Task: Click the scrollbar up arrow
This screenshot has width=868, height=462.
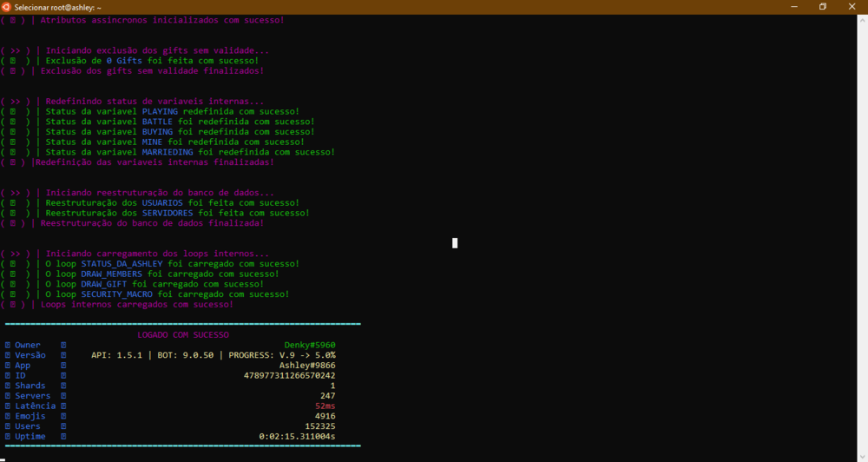Action: pyautogui.click(x=862, y=19)
